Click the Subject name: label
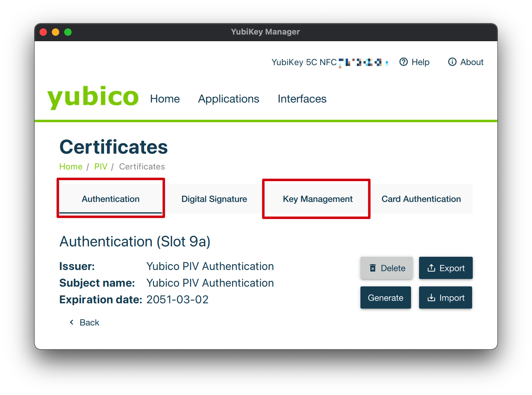 [97, 283]
